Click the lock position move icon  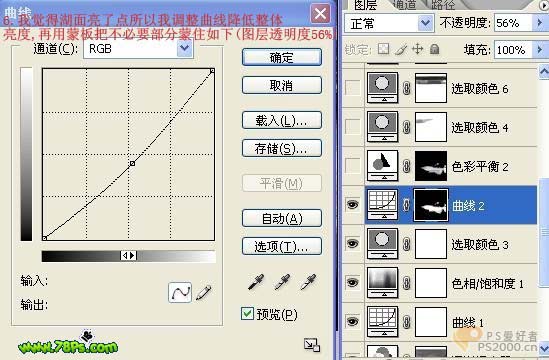pos(417,49)
